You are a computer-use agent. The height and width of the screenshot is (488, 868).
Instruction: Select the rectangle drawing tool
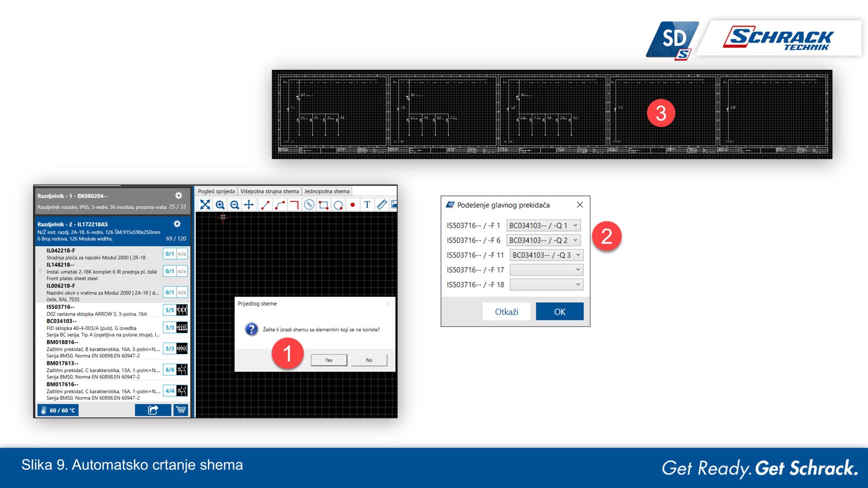(323, 205)
